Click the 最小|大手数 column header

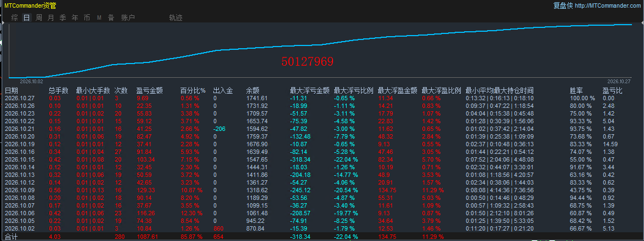click(x=93, y=90)
